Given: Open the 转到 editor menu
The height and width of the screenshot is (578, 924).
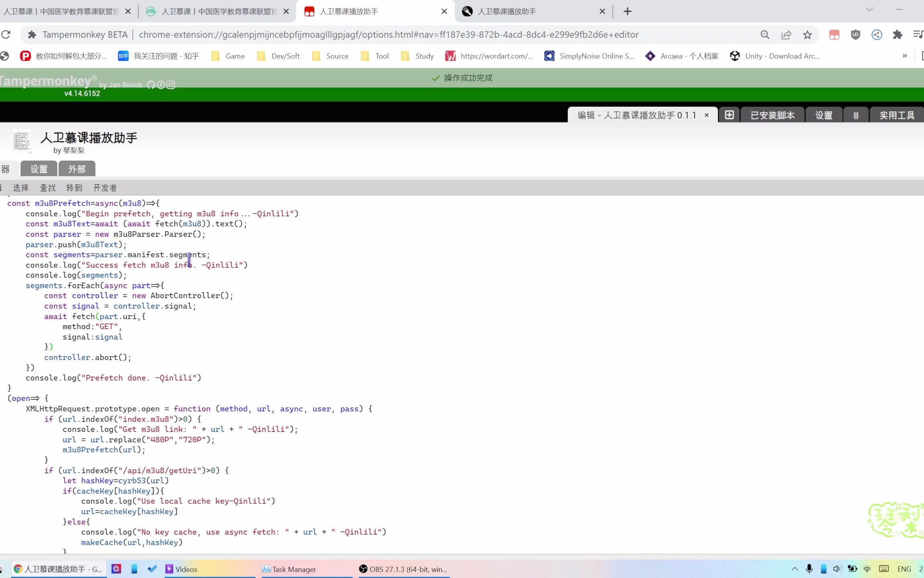Looking at the screenshot, I should 74,187.
